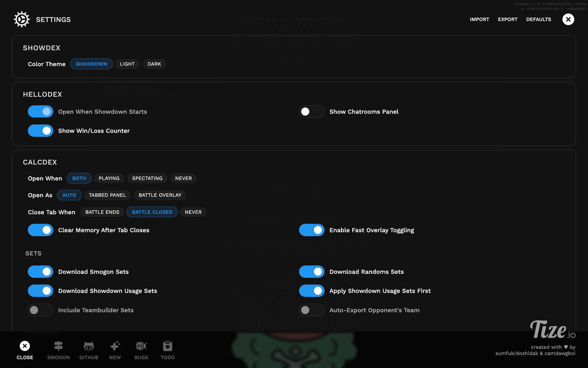Click the Close X icon in the footer

pyautogui.click(x=25, y=345)
